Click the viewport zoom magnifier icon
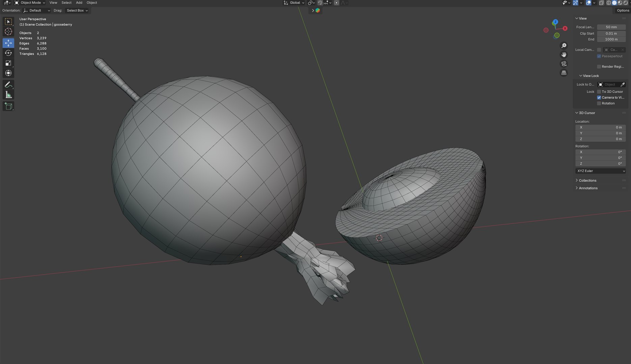 [x=564, y=45]
